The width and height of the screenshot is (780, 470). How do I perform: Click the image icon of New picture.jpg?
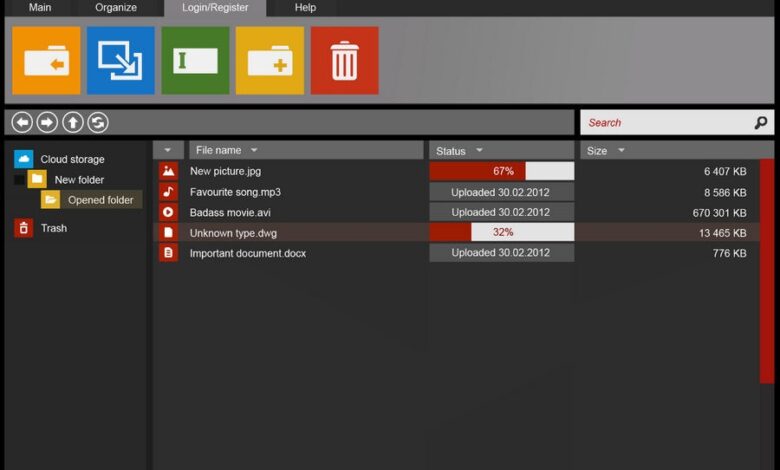coord(168,171)
